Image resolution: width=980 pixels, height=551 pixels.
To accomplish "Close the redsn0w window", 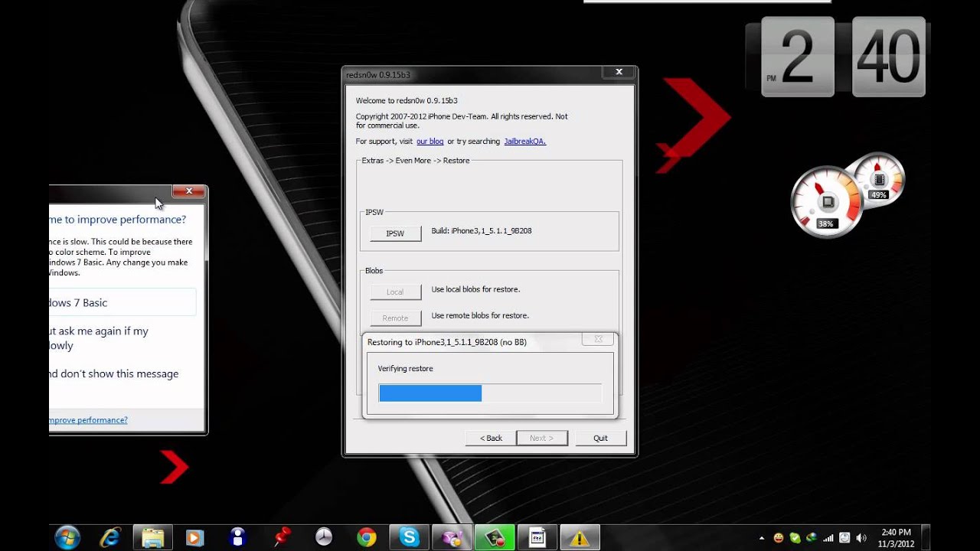I will pos(619,72).
